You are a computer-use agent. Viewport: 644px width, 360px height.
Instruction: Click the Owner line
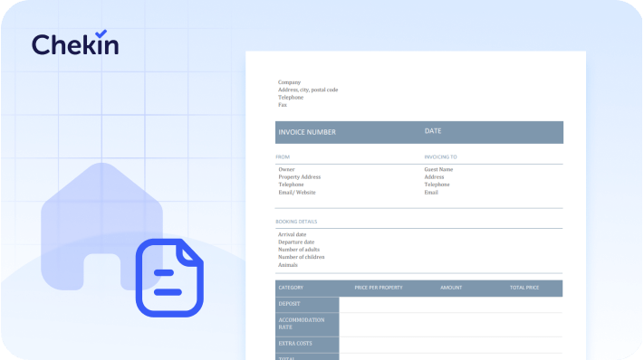click(287, 169)
